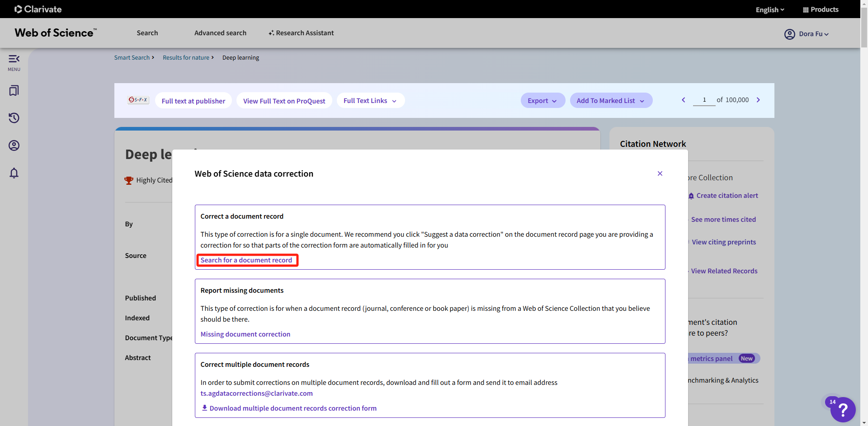Click the Search for a document record link
Viewport: 868px width, 426px height.
click(x=246, y=260)
